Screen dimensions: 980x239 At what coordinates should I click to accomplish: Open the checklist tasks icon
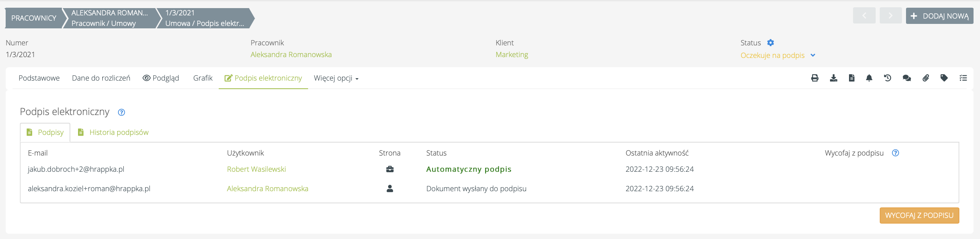click(x=963, y=78)
